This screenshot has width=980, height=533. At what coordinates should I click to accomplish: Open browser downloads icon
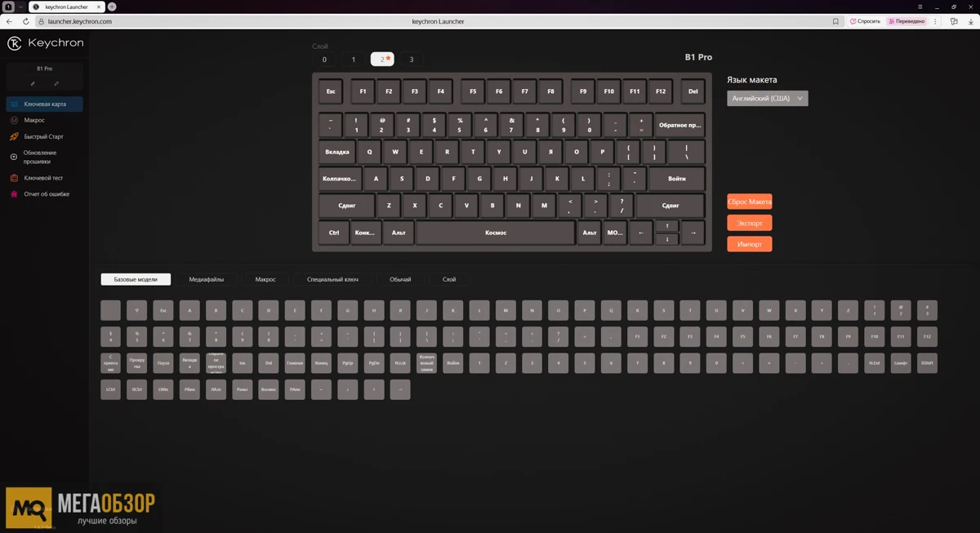pos(970,21)
